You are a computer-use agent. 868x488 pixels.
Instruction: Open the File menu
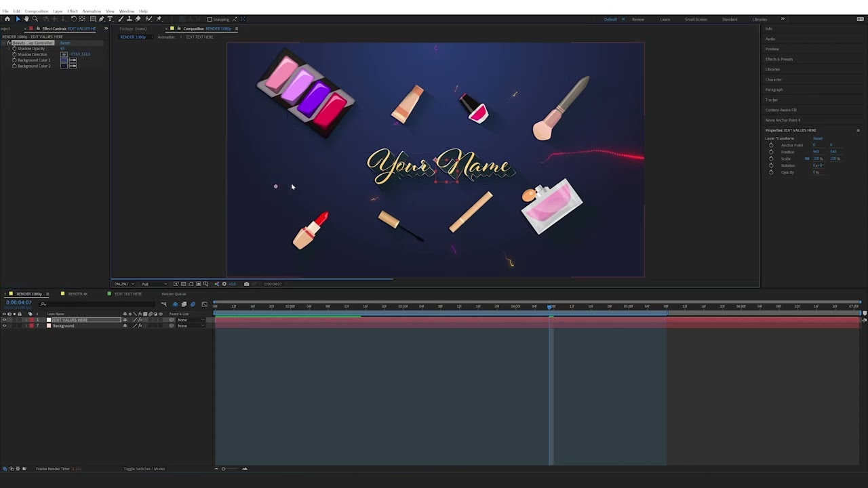tap(5, 11)
